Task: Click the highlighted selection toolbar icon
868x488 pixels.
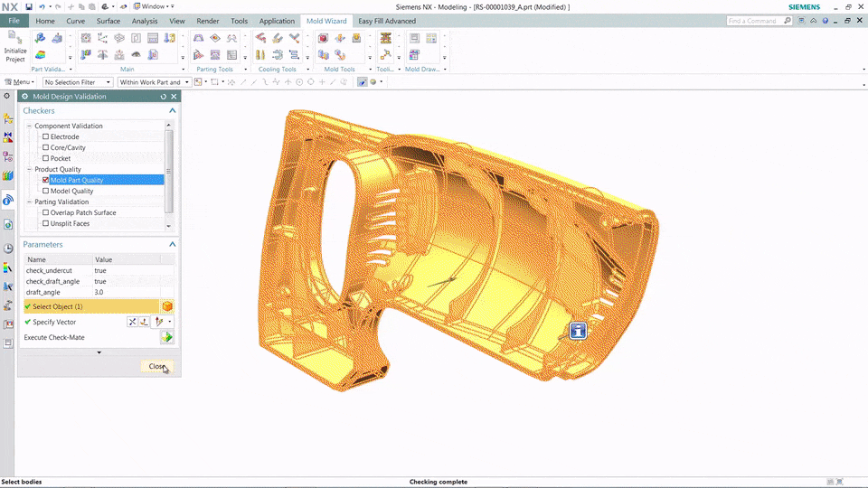Action: (362, 82)
